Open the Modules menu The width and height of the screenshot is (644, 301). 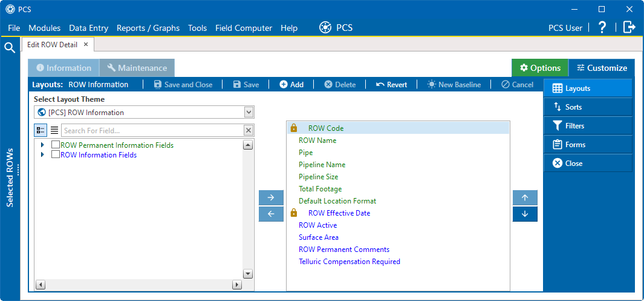pos(44,28)
